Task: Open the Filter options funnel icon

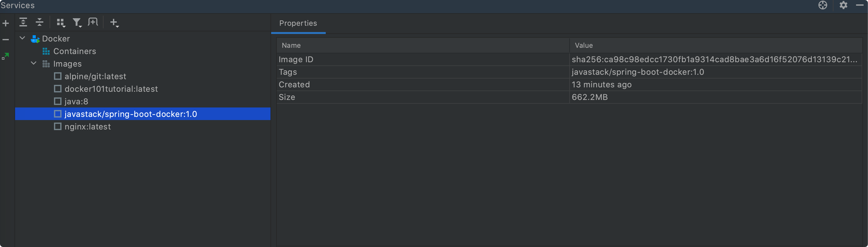Action: (x=77, y=23)
